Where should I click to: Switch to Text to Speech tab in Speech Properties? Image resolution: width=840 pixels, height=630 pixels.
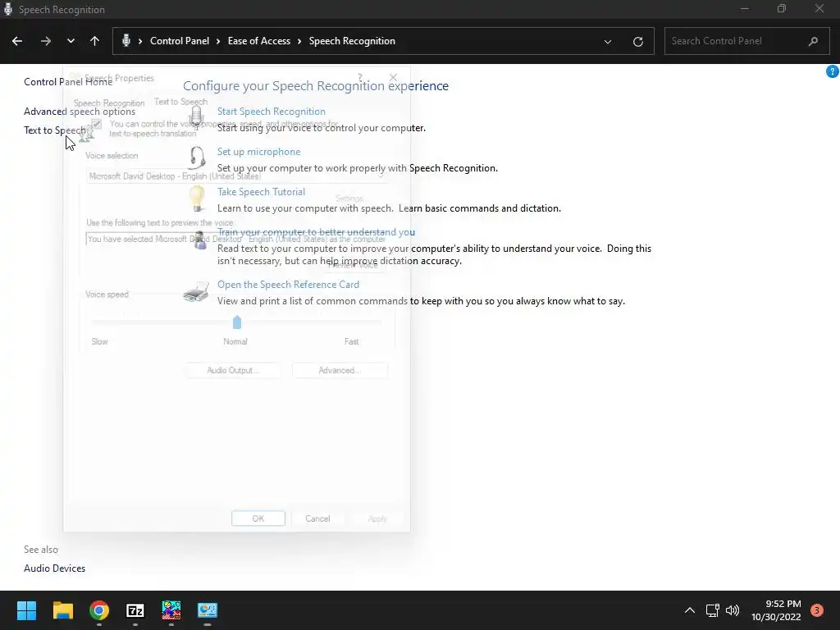click(180, 102)
